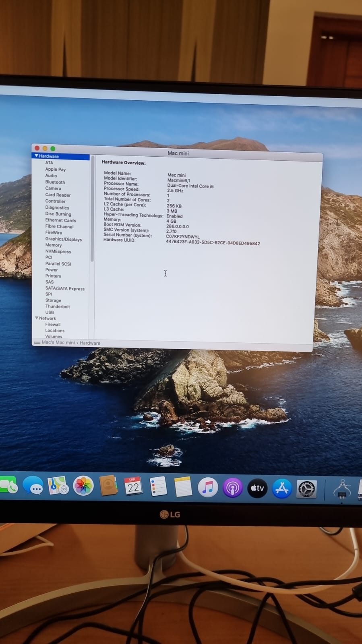
Task: Select Graphics/Displays in sidebar
Action: coord(63,239)
